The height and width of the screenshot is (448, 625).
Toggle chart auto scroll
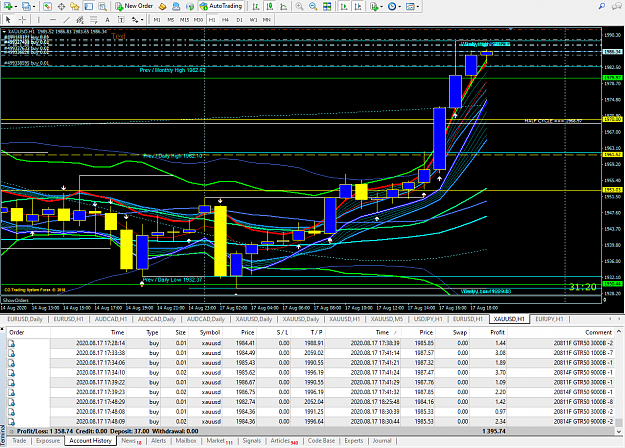tap(344, 6)
